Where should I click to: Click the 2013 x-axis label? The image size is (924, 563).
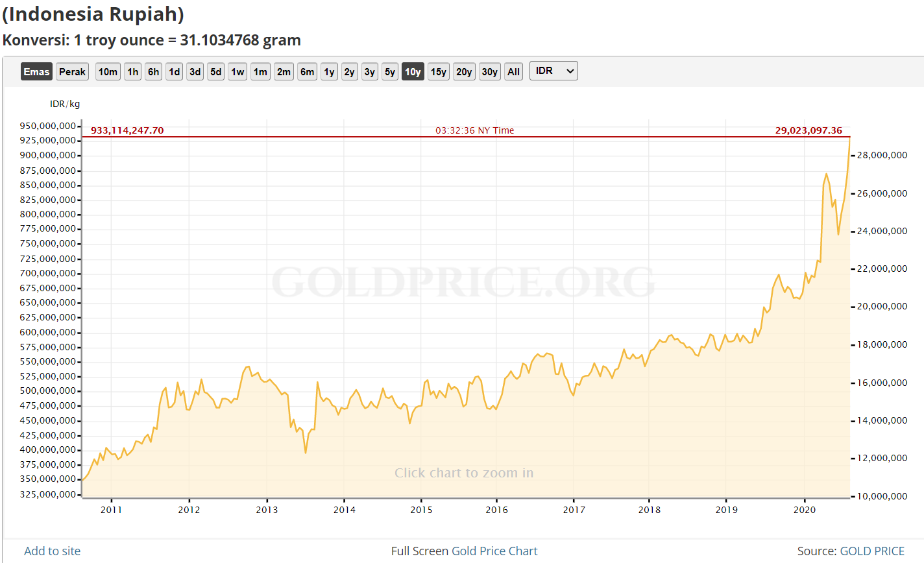tap(267, 510)
